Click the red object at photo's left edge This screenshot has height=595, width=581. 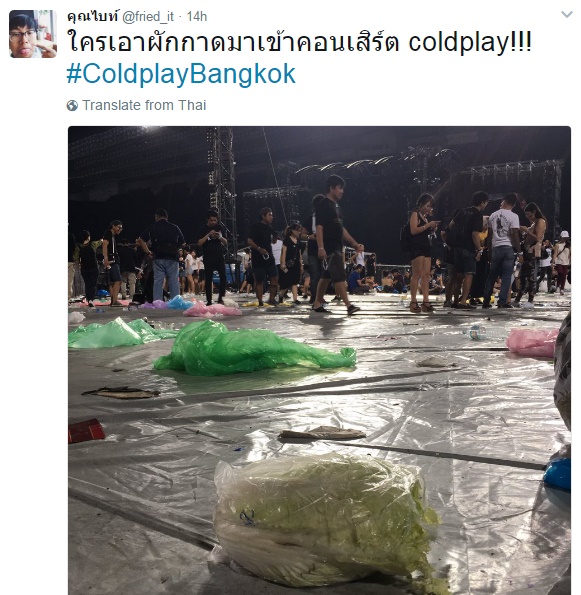pyautogui.click(x=87, y=431)
